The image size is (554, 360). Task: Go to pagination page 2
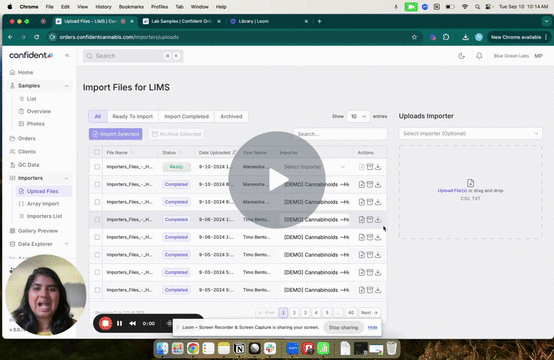(294, 313)
